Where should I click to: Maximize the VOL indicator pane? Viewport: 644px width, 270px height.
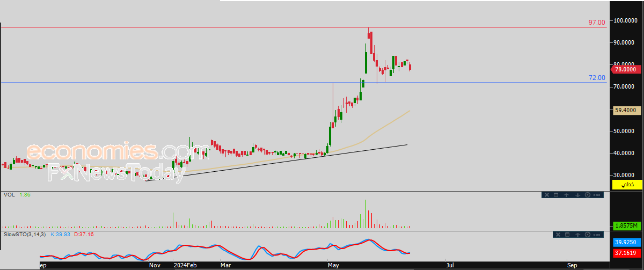[556, 195]
